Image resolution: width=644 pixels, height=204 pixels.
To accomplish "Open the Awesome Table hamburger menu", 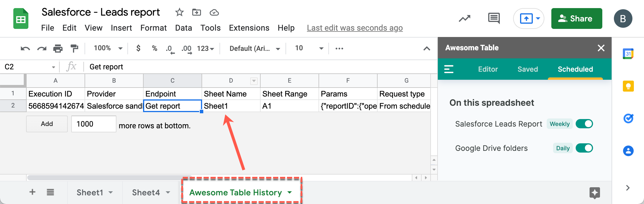I will point(449,69).
